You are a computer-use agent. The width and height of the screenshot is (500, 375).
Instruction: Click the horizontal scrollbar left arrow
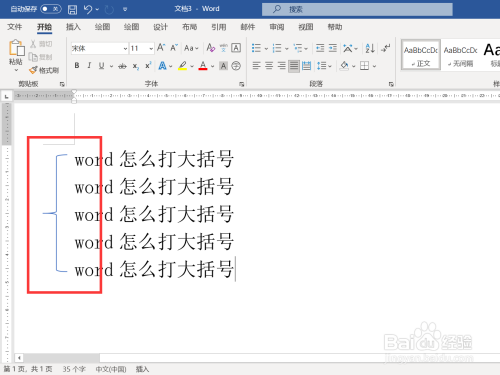tap(19, 358)
